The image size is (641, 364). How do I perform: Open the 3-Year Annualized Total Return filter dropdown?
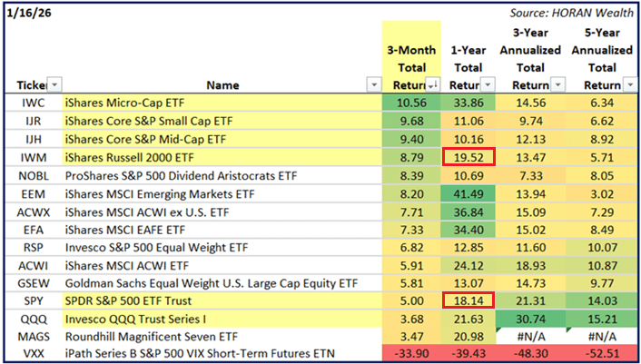click(x=558, y=85)
